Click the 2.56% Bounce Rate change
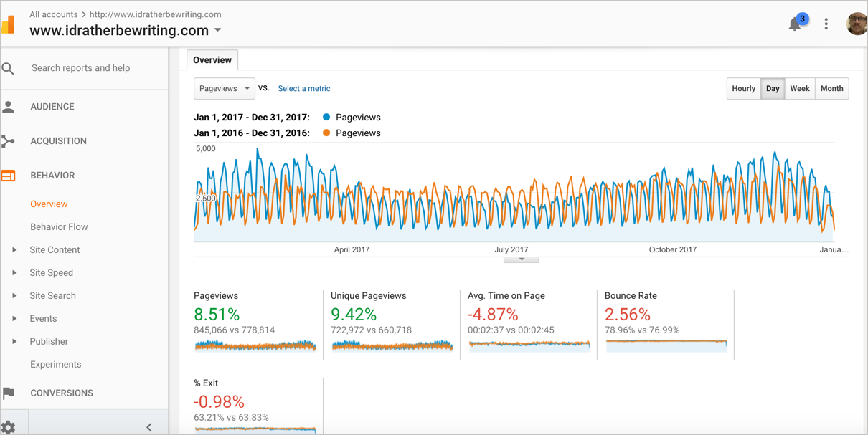Viewport: 868px width, 435px height. point(628,315)
